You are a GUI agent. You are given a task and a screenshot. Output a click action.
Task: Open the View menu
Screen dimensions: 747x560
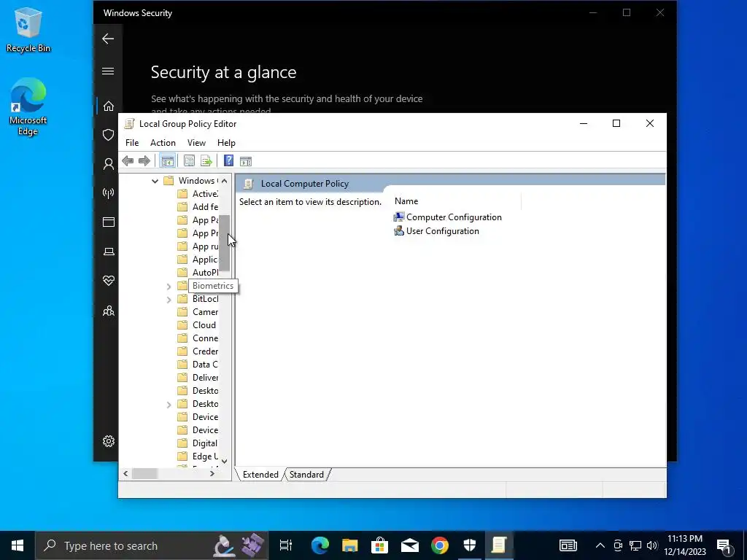[196, 143]
